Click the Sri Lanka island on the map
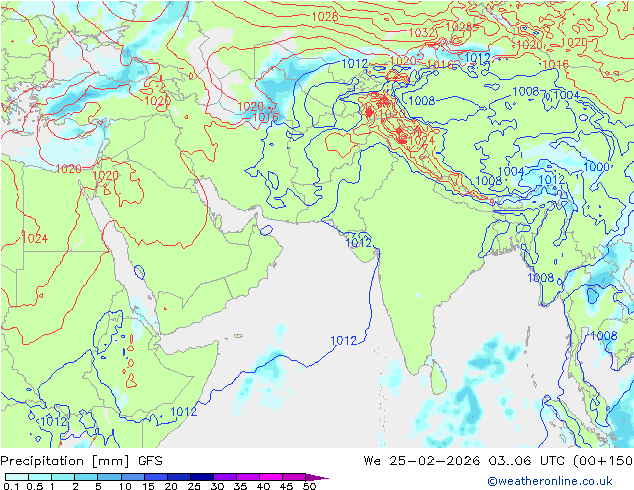Image resolution: width=634 pixels, height=490 pixels. pyautogui.click(x=439, y=378)
